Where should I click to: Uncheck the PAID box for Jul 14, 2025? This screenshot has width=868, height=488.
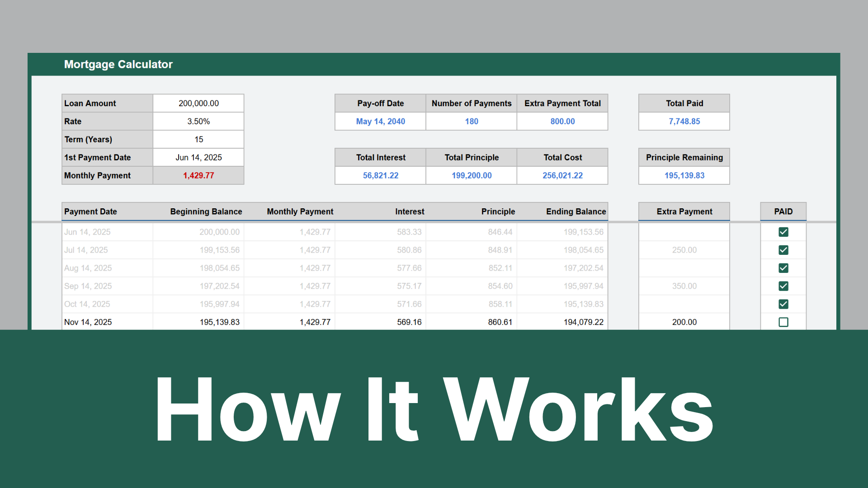click(x=783, y=250)
